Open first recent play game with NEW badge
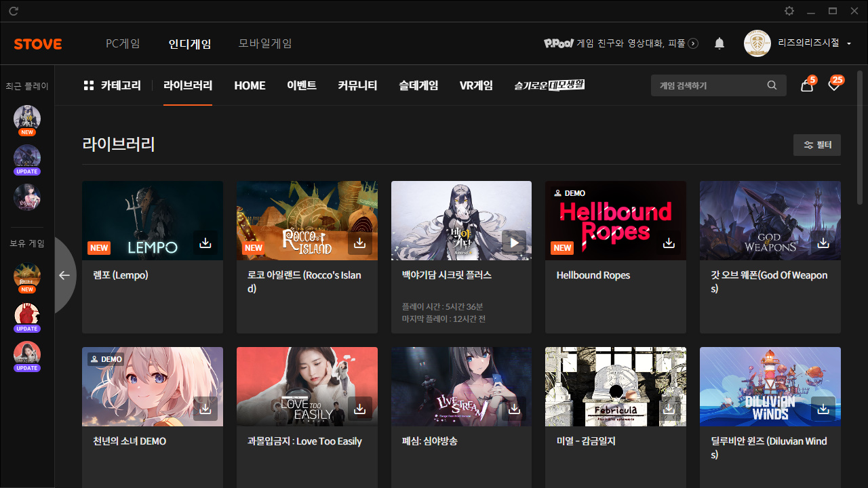The height and width of the screenshot is (488, 868). [27, 119]
